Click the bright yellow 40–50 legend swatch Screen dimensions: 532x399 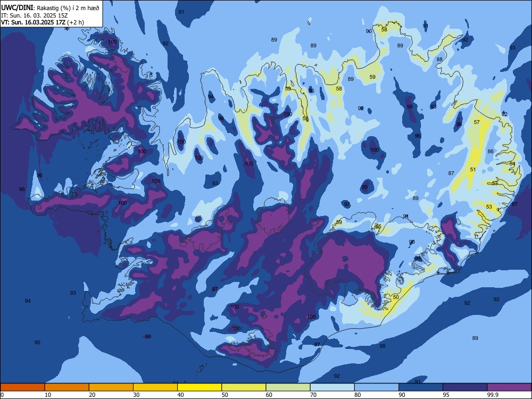[x=199, y=387]
